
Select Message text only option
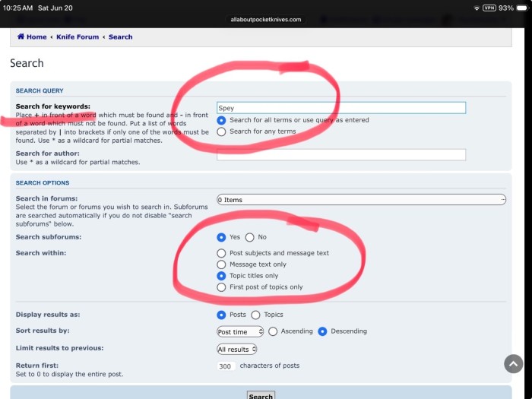click(221, 264)
